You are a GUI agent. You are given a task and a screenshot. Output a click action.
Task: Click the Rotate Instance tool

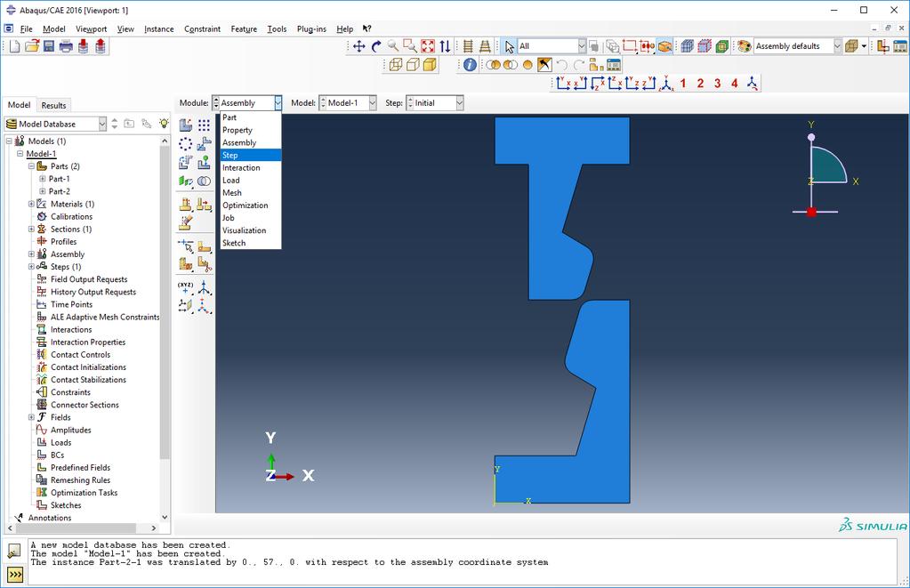click(186, 163)
